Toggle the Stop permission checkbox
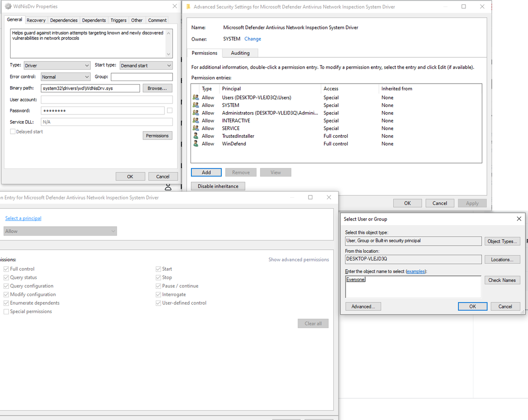Image resolution: width=528 pixels, height=420 pixels. point(158,277)
